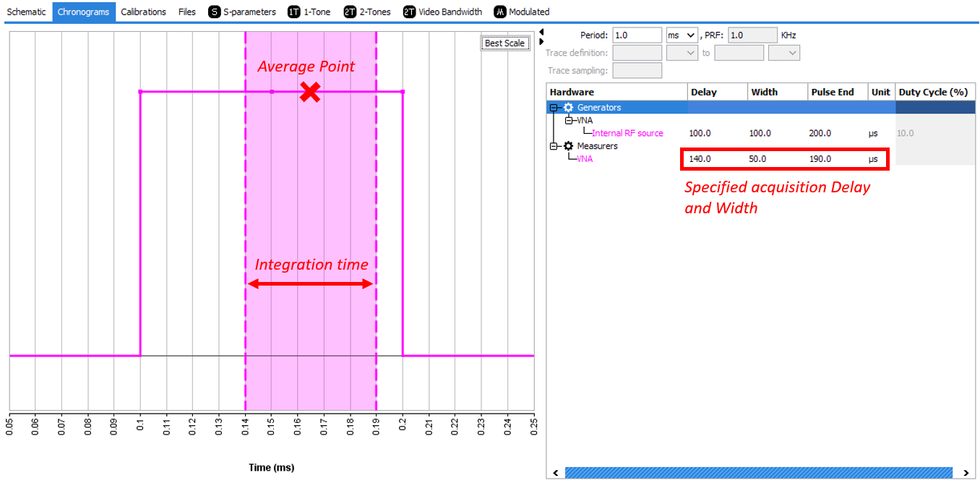980x483 pixels.
Task: Click the horizontal scrollbar left arrow
Action: pos(554,473)
